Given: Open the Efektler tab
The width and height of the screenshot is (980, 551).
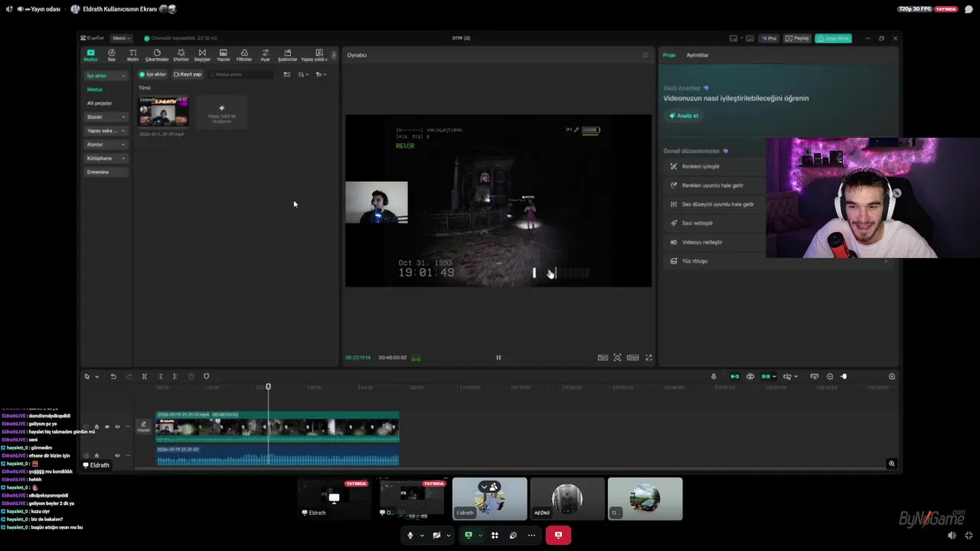Looking at the screenshot, I should point(181,55).
